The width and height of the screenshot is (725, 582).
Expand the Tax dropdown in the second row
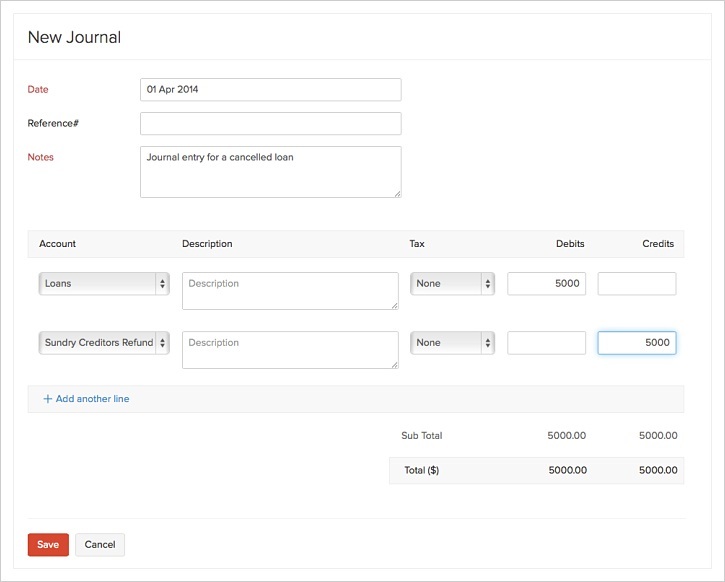(452, 343)
